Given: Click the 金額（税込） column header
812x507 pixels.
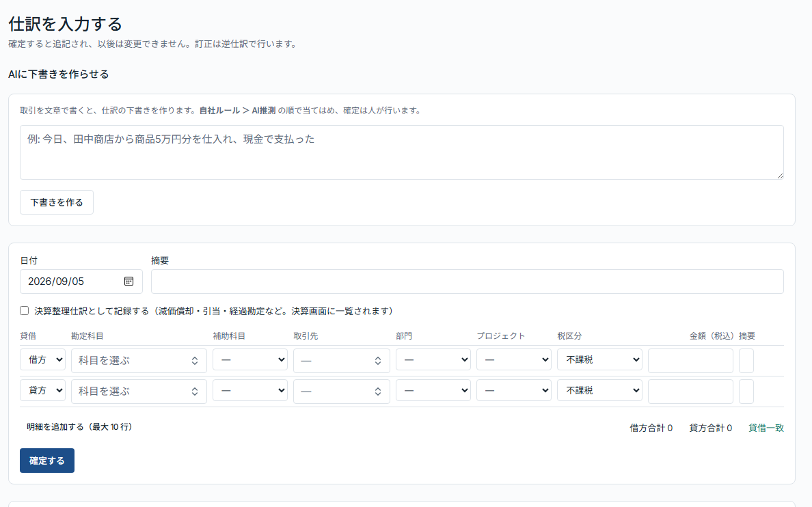Looking at the screenshot, I should tap(712, 335).
